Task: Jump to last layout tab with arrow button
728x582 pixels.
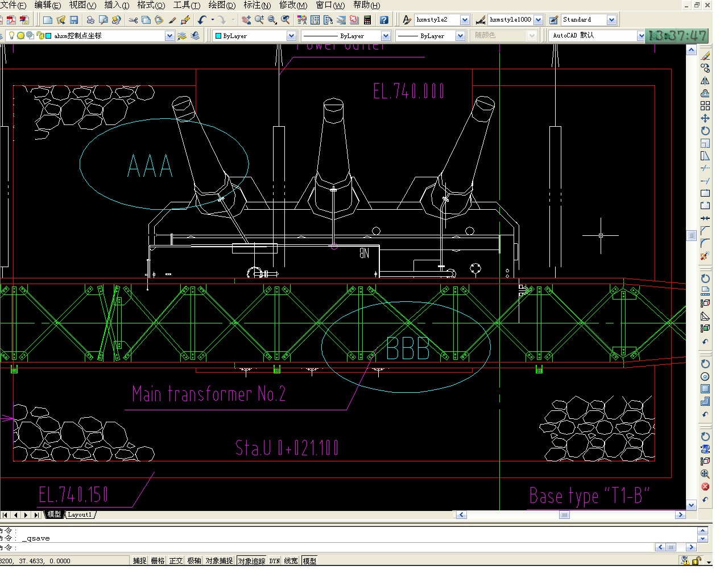Action: pos(36,515)
